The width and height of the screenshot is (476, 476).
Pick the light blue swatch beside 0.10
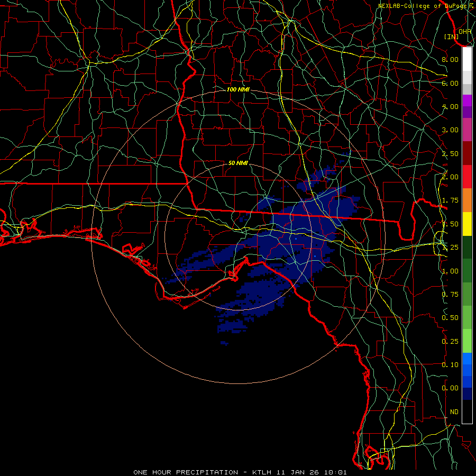coord(467,359)
